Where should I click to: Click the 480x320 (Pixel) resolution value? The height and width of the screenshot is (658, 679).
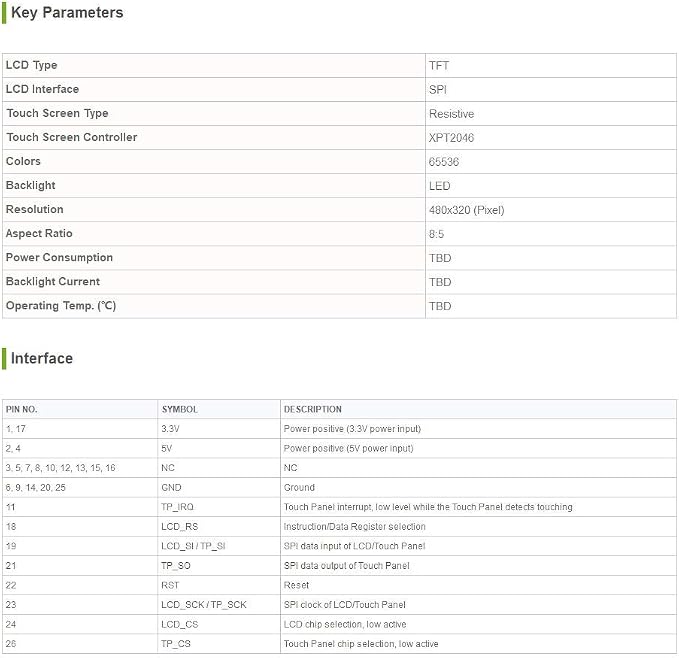coord(466,210)
